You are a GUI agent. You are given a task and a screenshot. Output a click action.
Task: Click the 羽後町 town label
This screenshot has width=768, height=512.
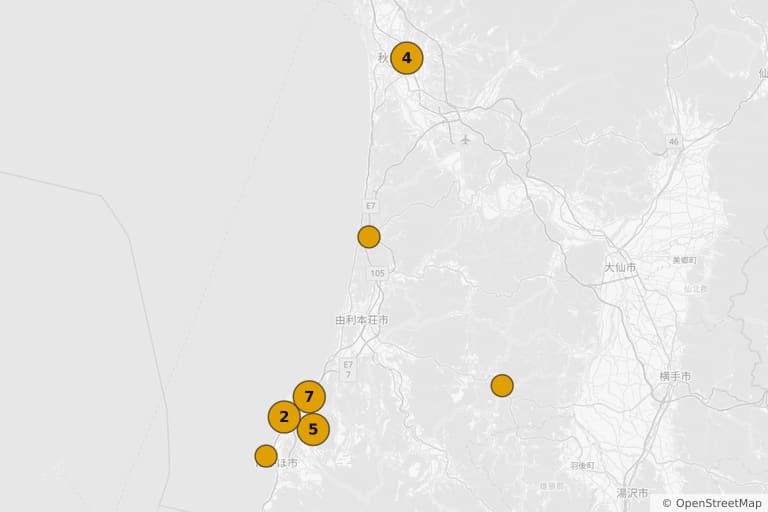(582, 465)
